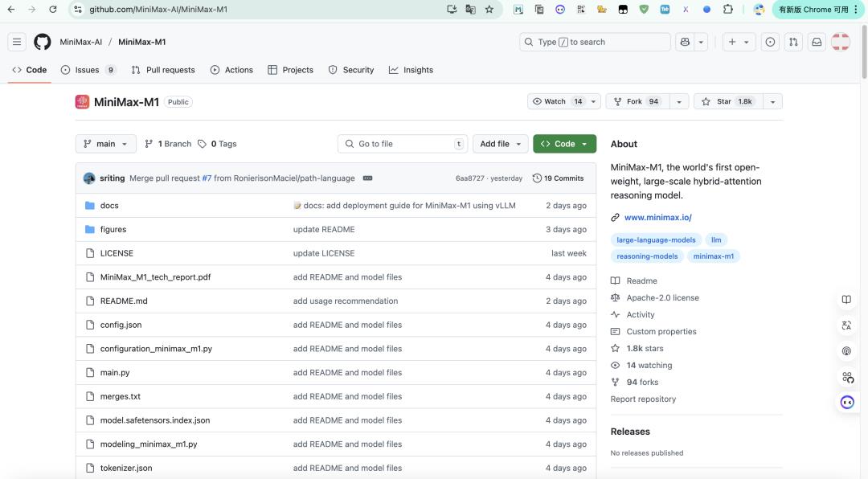Screen dimensions: 868x479
Task: Open the user avatar menu
Action: [841, 42]
